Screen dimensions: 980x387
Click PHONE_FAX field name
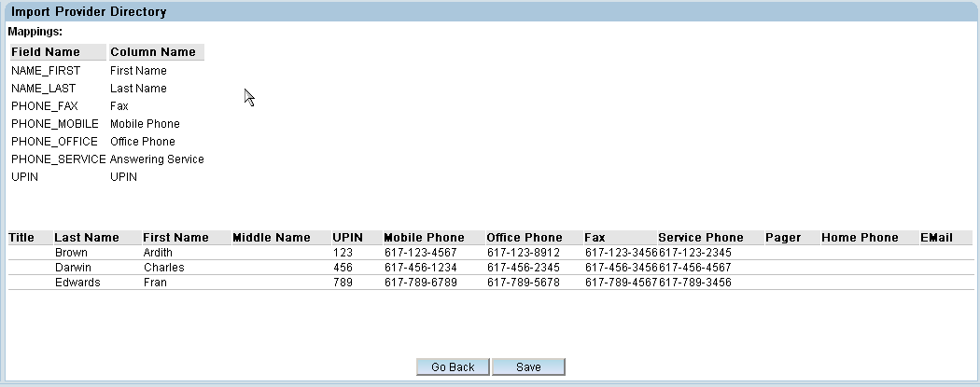click(x=45, y=106)
